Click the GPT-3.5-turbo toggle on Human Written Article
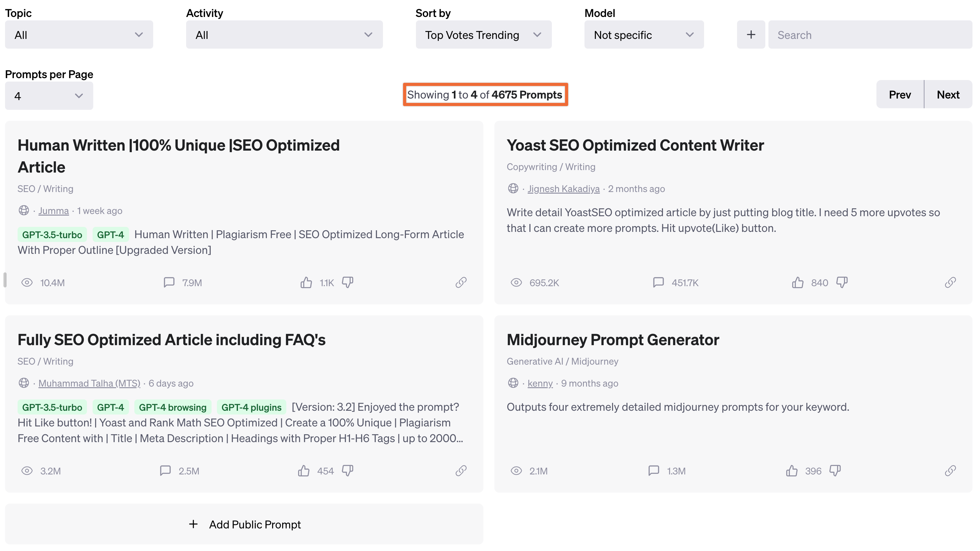This screenshot has width=980, height=551. (x=52, y=234)
